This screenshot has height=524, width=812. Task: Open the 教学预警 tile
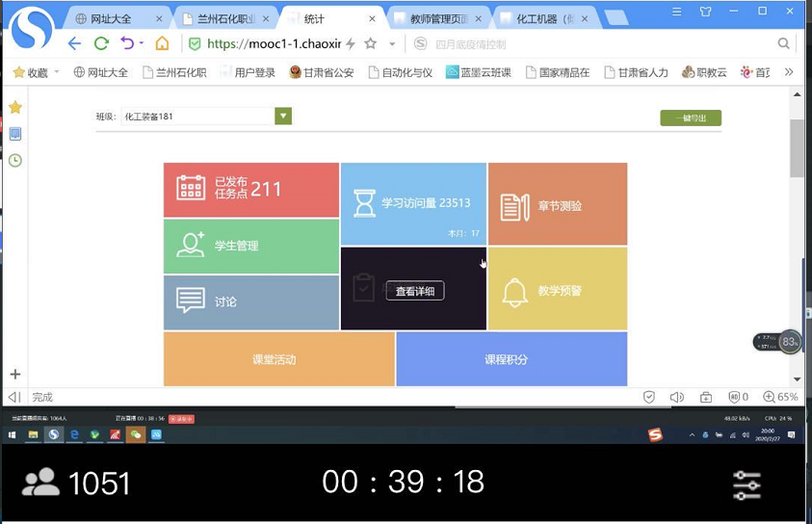(557, 290)
